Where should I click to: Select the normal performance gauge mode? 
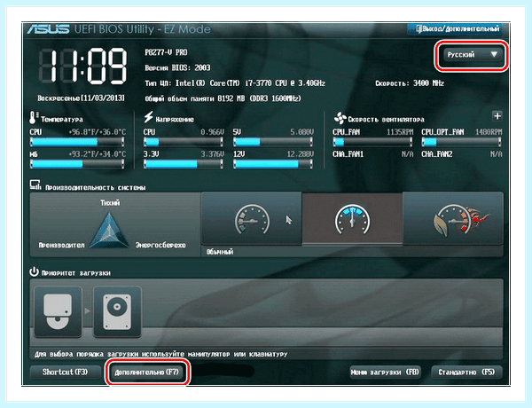click(x=352, y=218)
